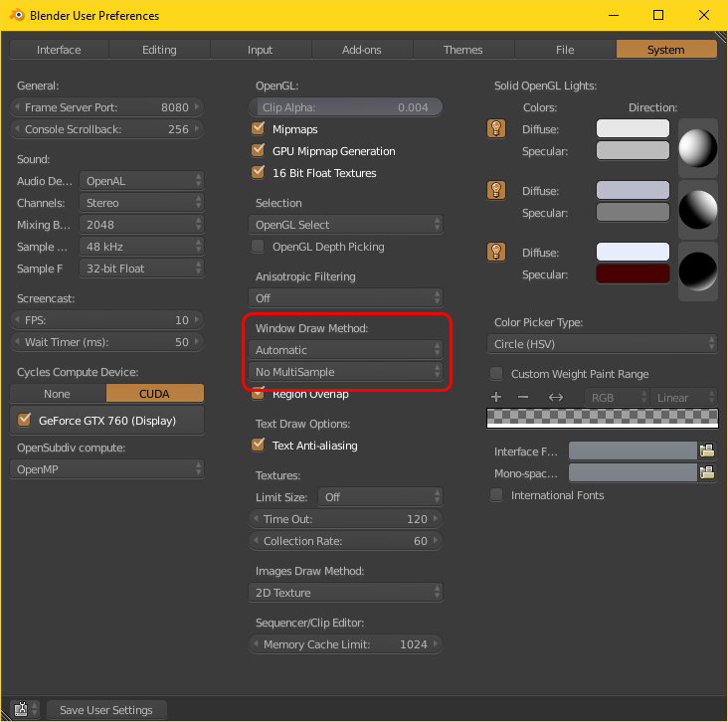Click Console Scrollback value field
The height and width of the screenshot is (722, 728).
(106, 128)
